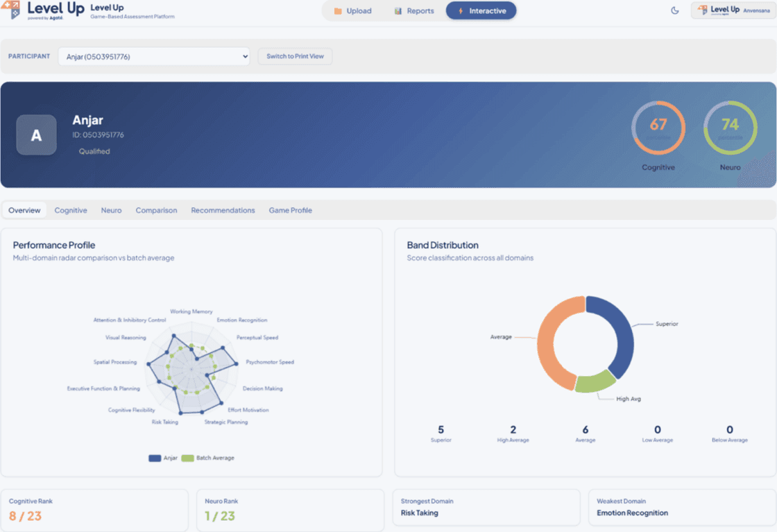Click the Superior count 5
Viewport: 777px width, 532px height.
(x=441, y=429)
